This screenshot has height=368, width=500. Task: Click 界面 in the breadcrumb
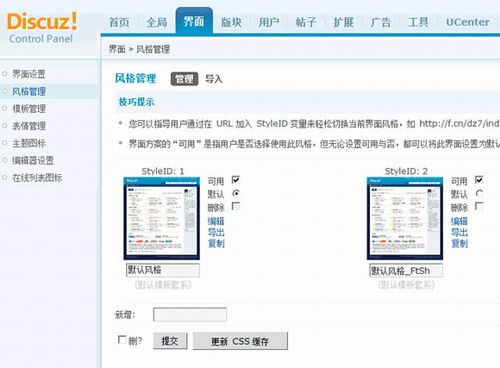(117, 50)
